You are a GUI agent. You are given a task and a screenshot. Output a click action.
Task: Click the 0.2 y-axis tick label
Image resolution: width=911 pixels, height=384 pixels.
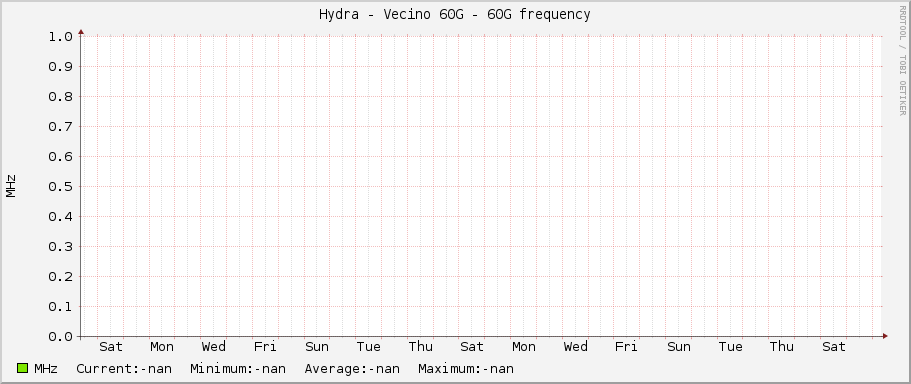pyautogui.click(x=60, y=277)
